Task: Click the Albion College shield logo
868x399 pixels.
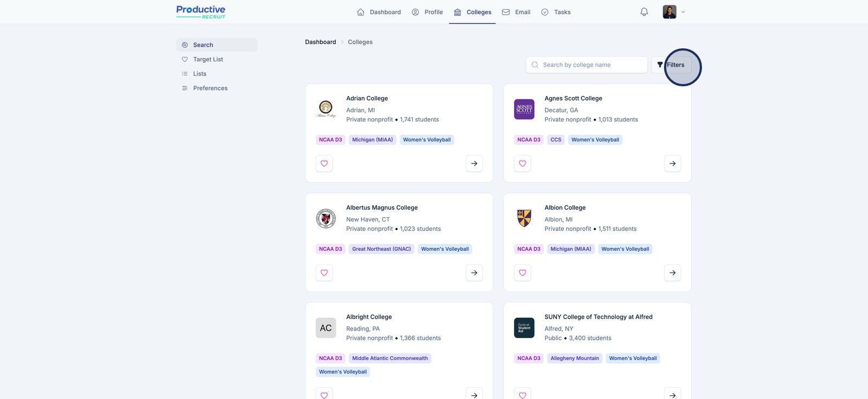Action: 524,218
